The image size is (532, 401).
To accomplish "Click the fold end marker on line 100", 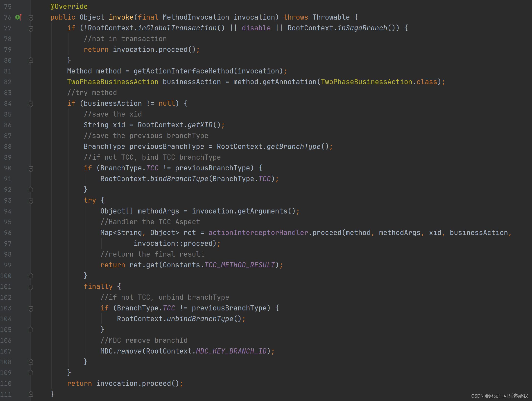I will coord(31,276).
